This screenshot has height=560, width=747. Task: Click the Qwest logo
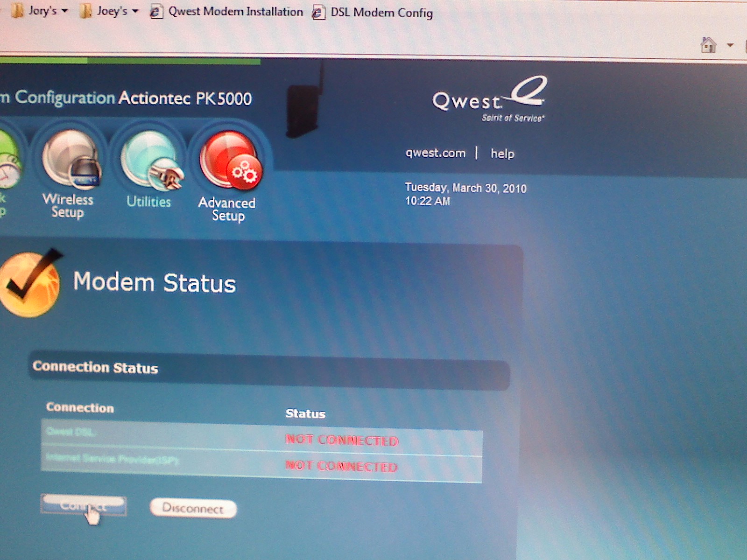tap(489, 99)
